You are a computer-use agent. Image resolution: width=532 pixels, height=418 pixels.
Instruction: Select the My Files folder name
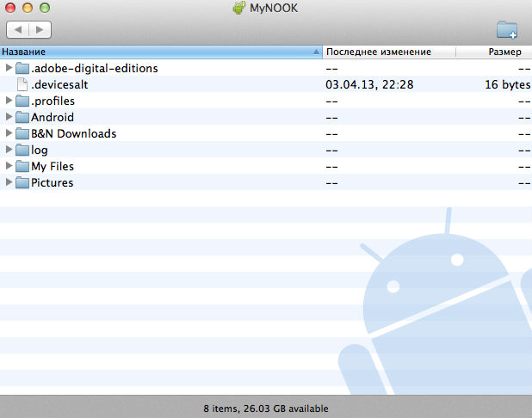point(53,166)
